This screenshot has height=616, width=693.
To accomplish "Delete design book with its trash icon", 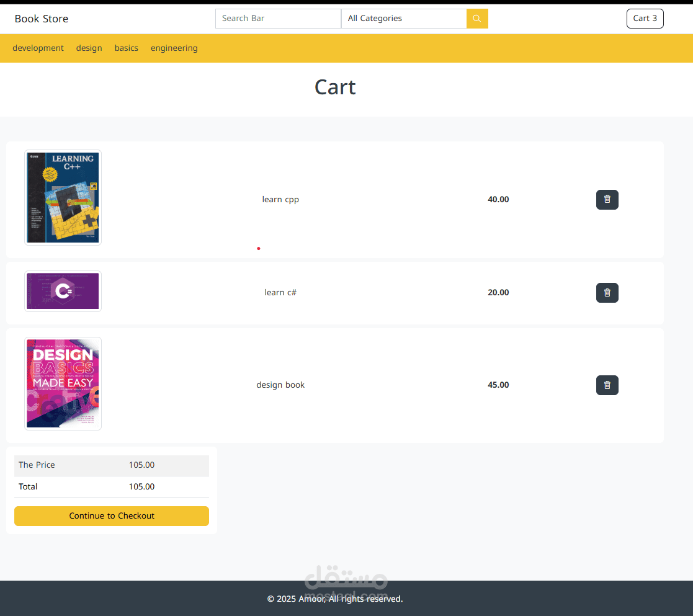I will tap(607, 385).
